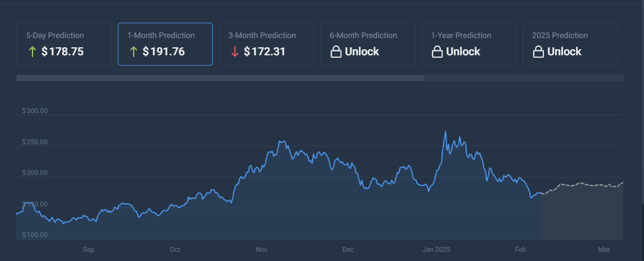The width and height of the screenshot is (644, 261).
Task: Click the lock icon in 2025 Prediction
Action: point(539,52)
